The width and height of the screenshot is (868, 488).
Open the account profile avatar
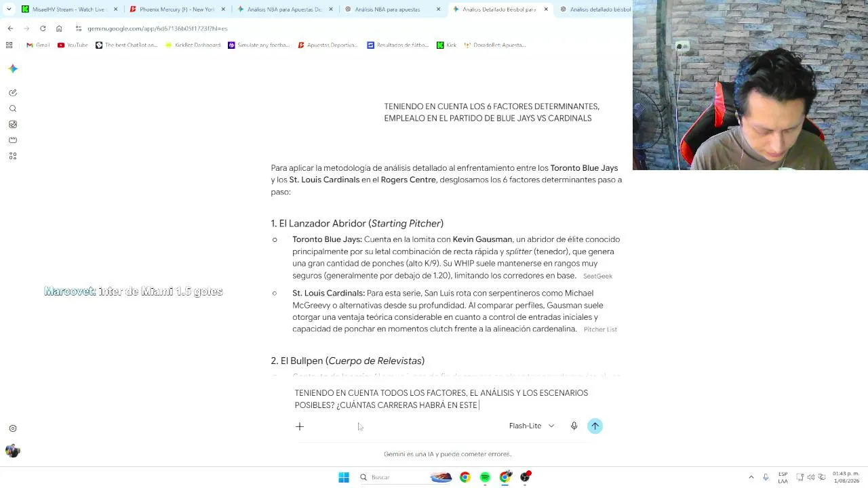click(x=13, y=451)
